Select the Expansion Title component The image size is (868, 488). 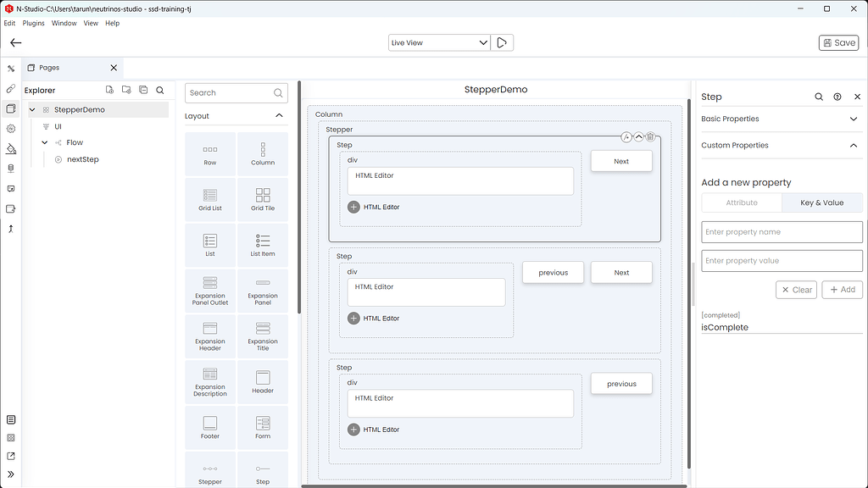click(263, 336)
